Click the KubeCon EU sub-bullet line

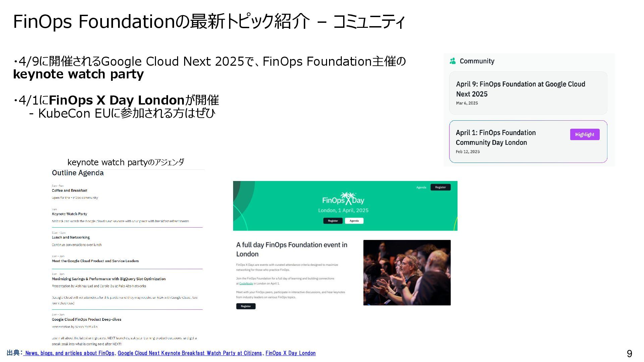(122, 113)
